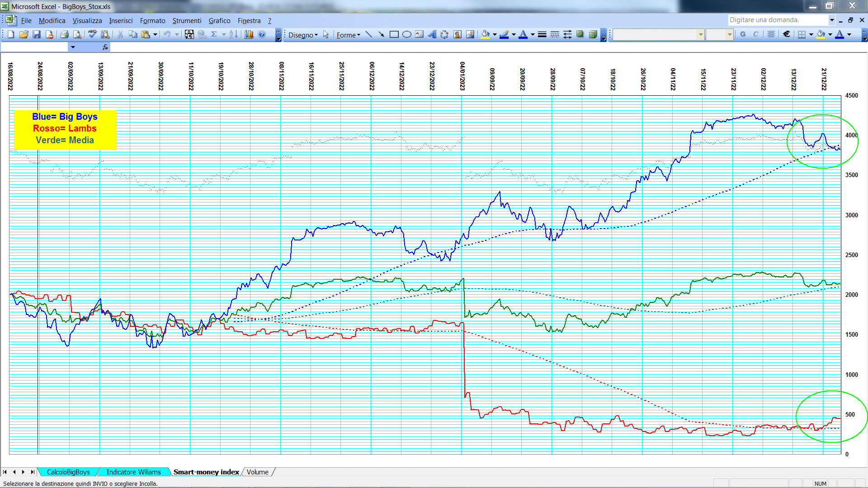Click the Undo arrow icon
Image resolution: width=868 pixels, height=488 pixels.
coord(167,35)
